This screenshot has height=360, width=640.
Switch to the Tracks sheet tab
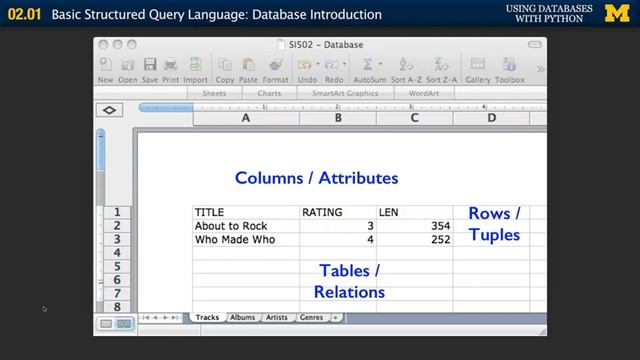pyautogui.click(x=207, y=317)
